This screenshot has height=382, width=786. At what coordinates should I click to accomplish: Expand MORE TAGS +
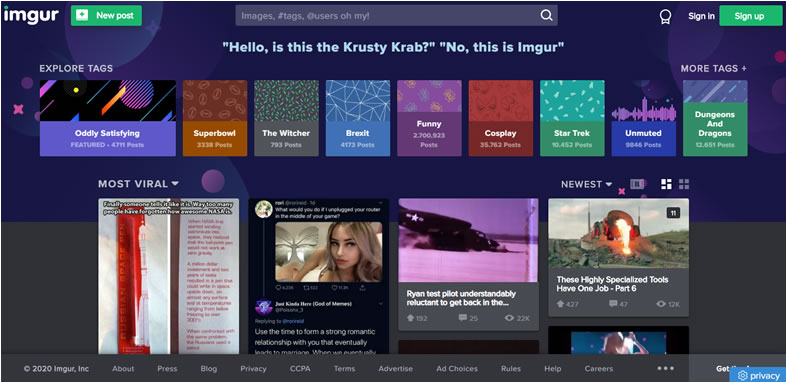click(713, 68)
